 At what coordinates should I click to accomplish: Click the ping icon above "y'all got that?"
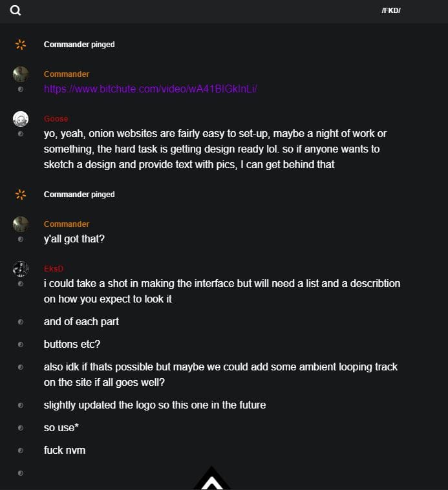[21, 195]
